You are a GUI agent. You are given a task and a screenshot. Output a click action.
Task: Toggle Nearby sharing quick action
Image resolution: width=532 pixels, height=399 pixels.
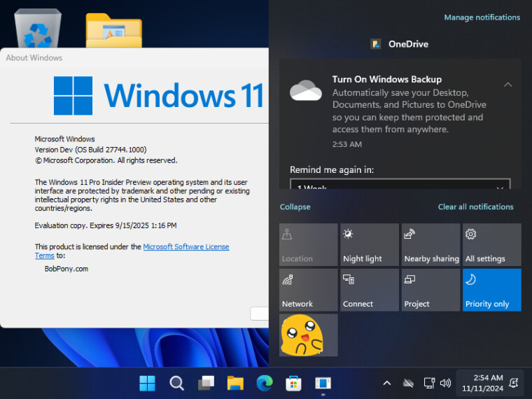[x=431, y=244]
